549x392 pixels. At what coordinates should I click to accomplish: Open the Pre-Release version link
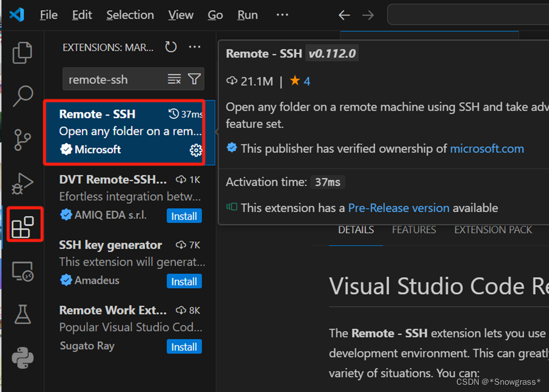pos(399,208)
